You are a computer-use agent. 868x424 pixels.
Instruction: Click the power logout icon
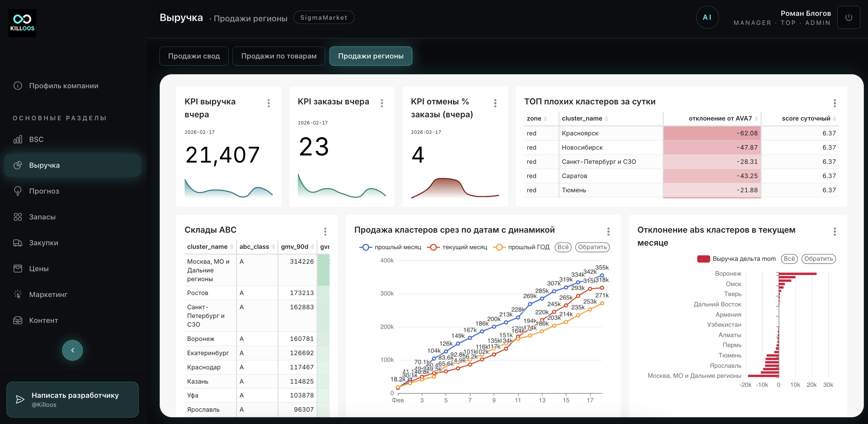click(x=848, y=17)
